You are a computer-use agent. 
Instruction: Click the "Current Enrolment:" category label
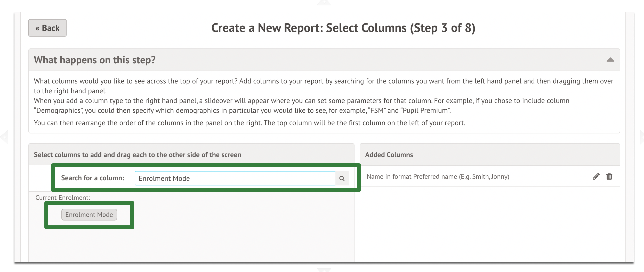[x=63, y=198]
